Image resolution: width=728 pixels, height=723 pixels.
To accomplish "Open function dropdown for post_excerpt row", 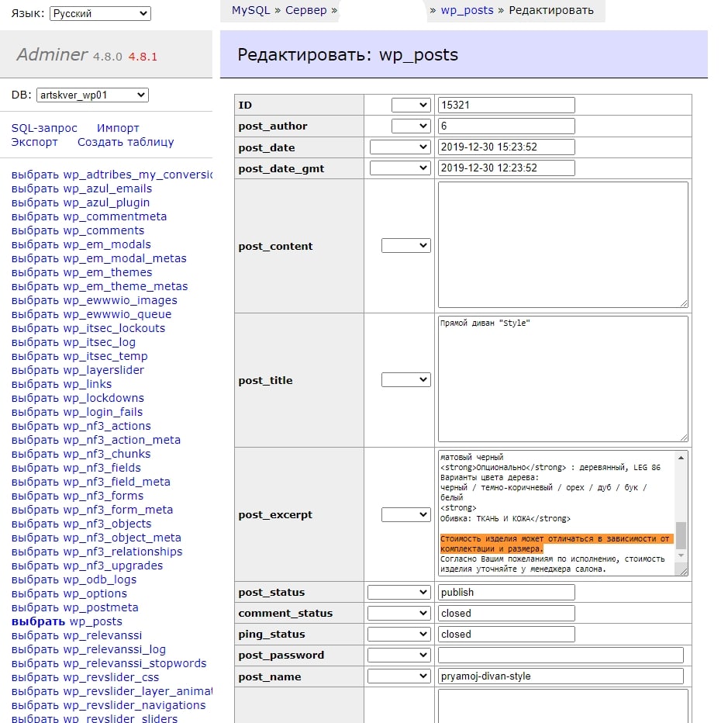I will pyautogui.click(x=405, y=514).
